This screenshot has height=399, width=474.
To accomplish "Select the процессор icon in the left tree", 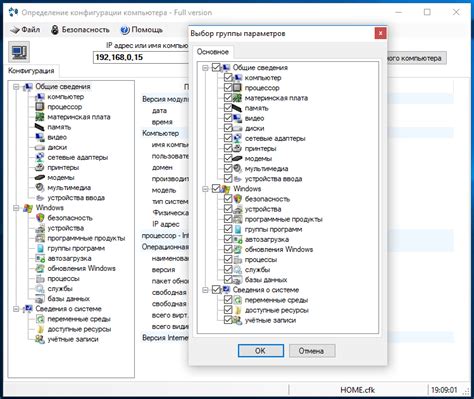I will 40,107.
